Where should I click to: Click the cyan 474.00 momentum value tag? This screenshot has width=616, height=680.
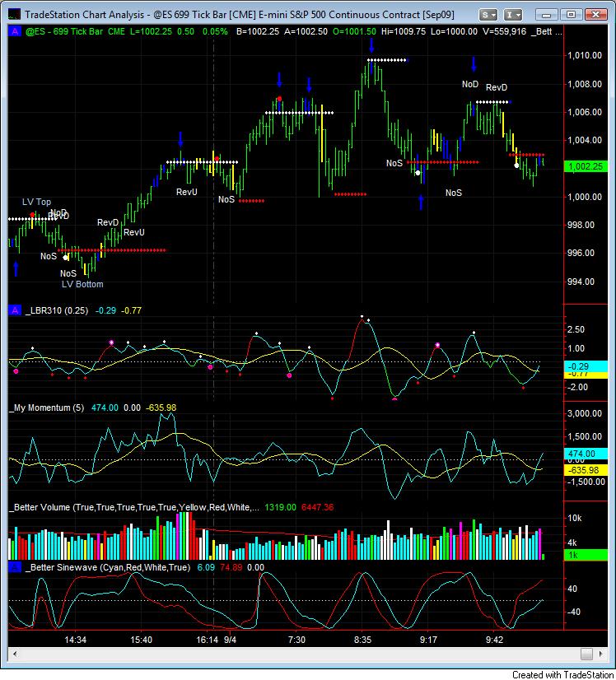586,454
